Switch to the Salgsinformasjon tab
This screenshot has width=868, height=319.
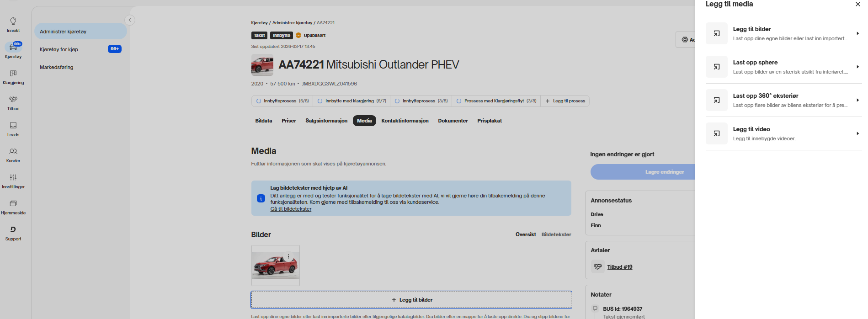click(326, 121)
